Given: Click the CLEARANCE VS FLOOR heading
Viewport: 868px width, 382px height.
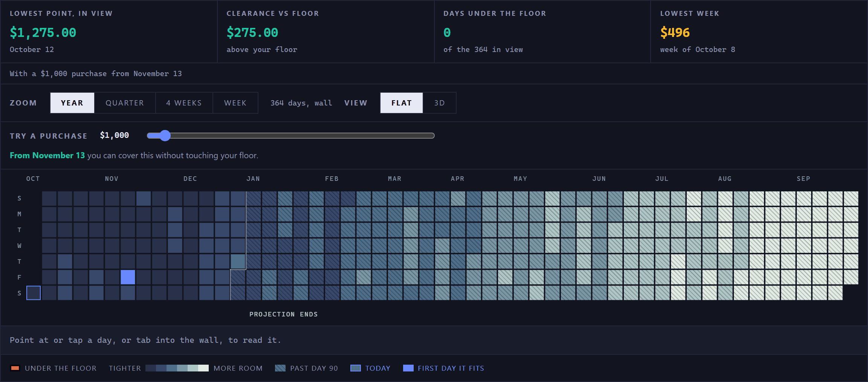Looking at the screenshot, I should point(273,14).
